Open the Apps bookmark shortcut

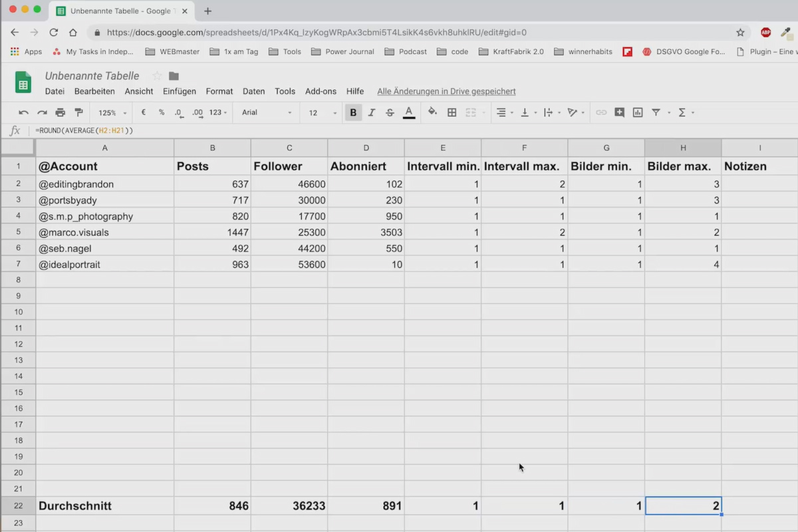point(27,51)
